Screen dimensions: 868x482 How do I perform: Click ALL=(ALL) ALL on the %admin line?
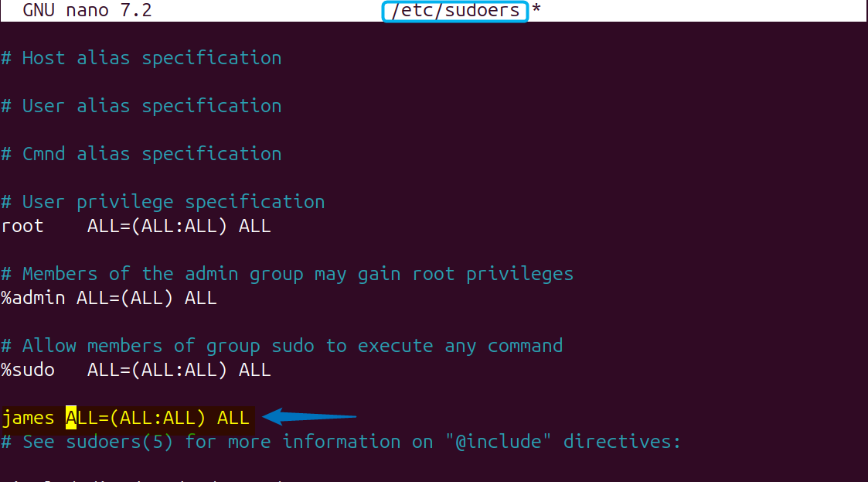coord(147,298)
